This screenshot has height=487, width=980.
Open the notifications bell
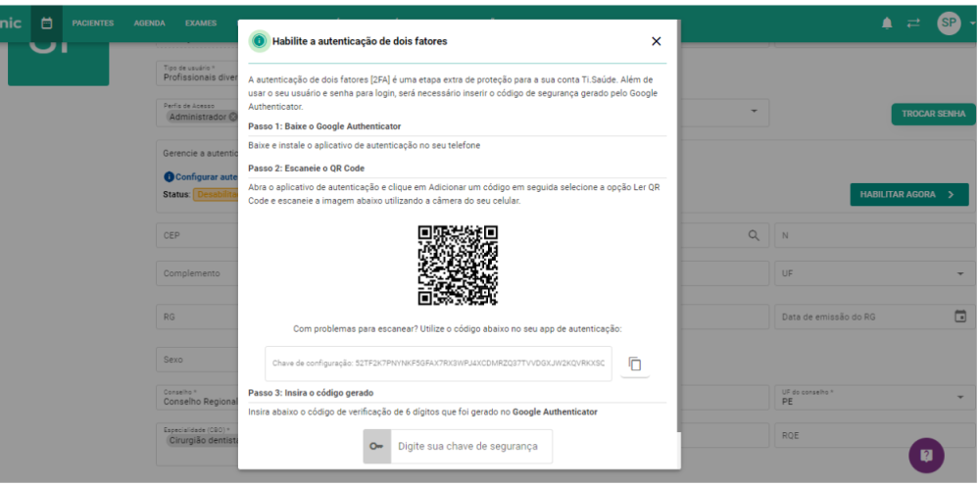(x=887, y=24)
